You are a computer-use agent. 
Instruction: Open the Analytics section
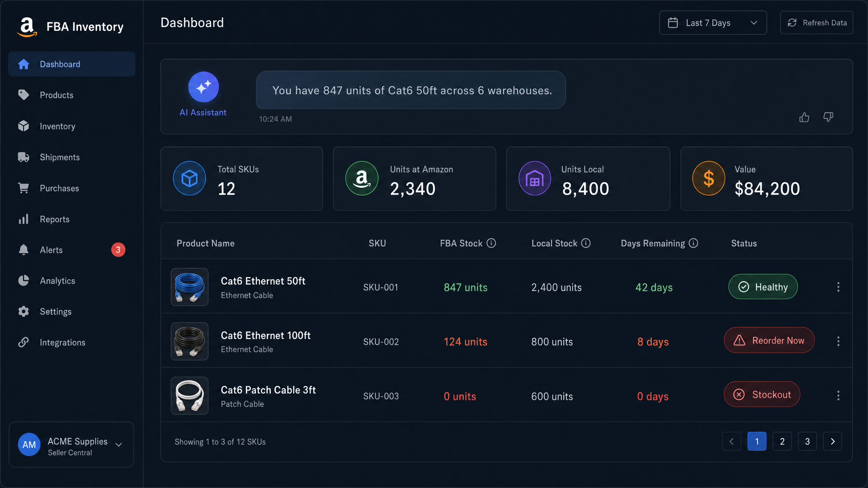coord(72,281)
